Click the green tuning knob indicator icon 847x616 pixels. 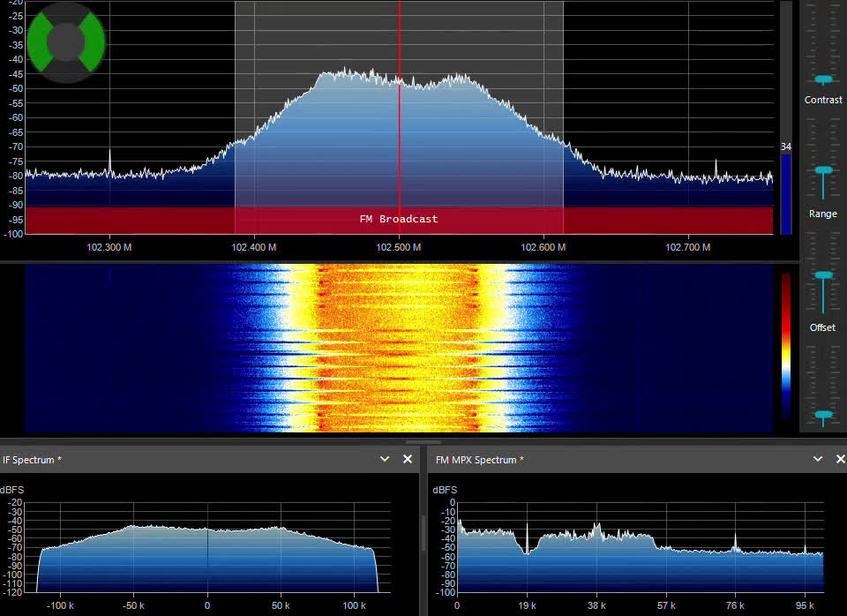coord(65,42)
